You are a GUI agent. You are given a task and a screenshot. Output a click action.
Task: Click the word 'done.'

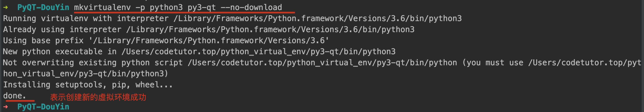[x=15, y=96]
